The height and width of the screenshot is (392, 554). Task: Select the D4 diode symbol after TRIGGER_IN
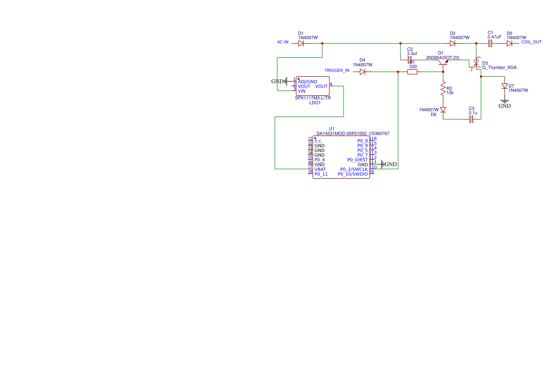[363, 72]
